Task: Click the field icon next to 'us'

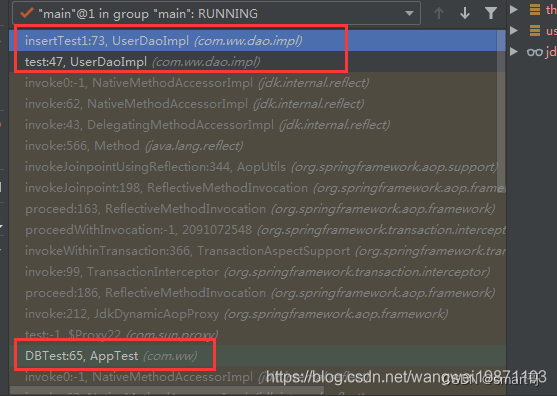Action: point(535,31)
